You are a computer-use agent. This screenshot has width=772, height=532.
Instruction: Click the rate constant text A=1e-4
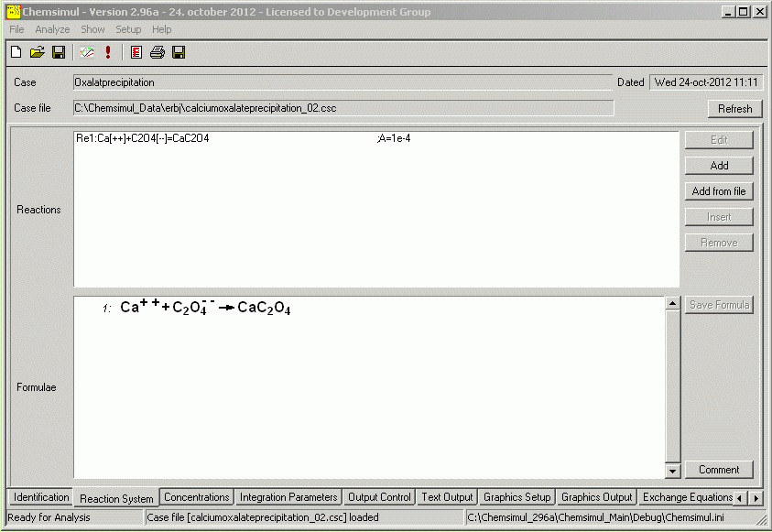tap(395, 138)
